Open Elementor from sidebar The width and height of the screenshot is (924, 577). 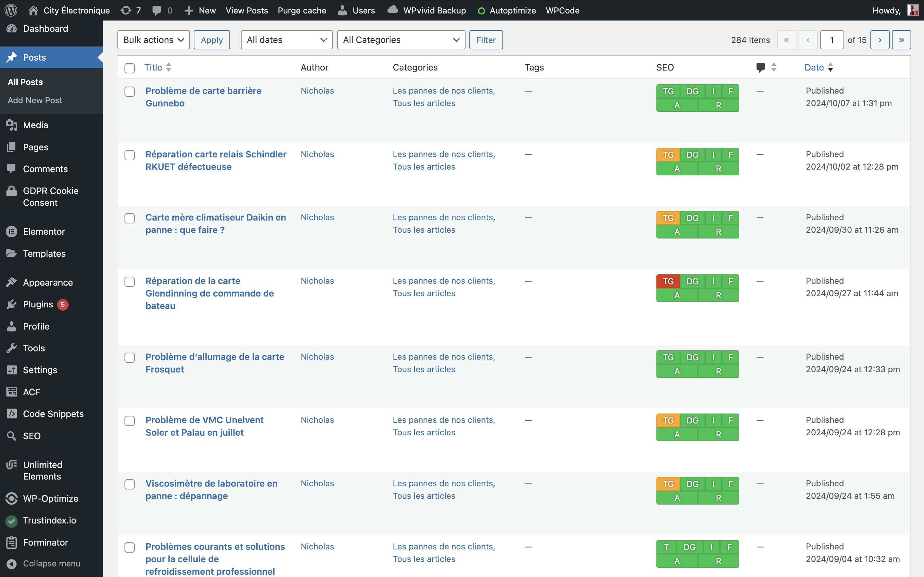(44, 231)
